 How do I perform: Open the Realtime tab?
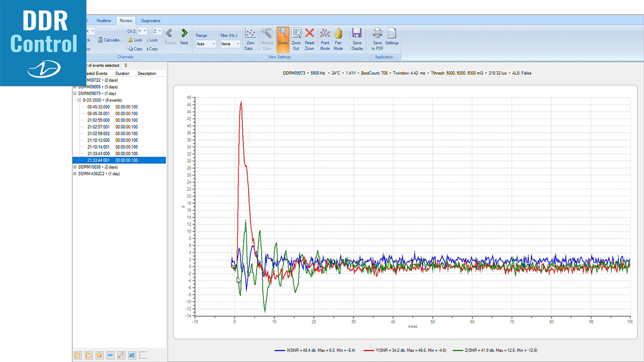(x=104, y=21)
